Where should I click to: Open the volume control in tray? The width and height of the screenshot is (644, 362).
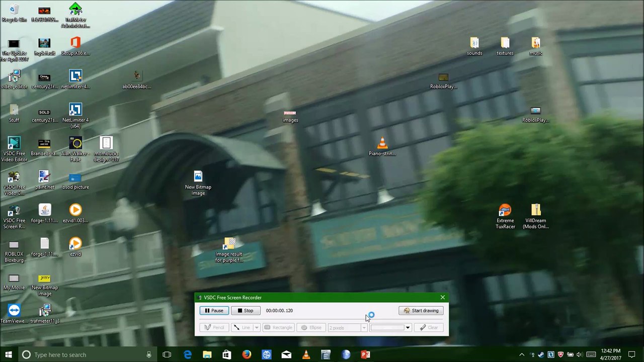[579, 354]
